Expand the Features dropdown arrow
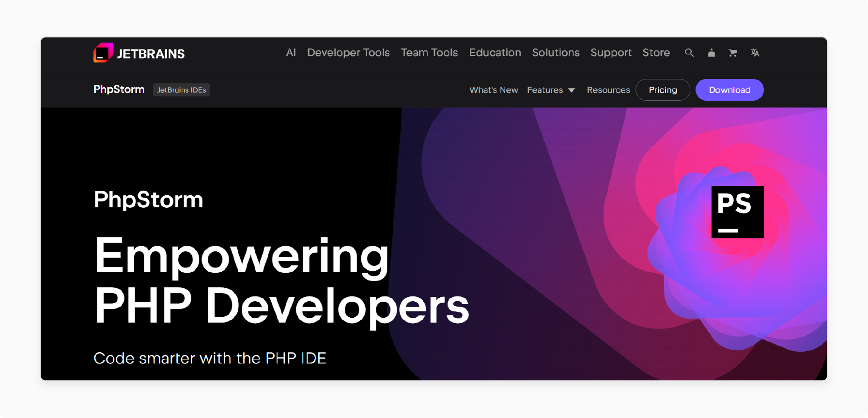The height and width of the screenshot is (418, 868). [572, 91]
